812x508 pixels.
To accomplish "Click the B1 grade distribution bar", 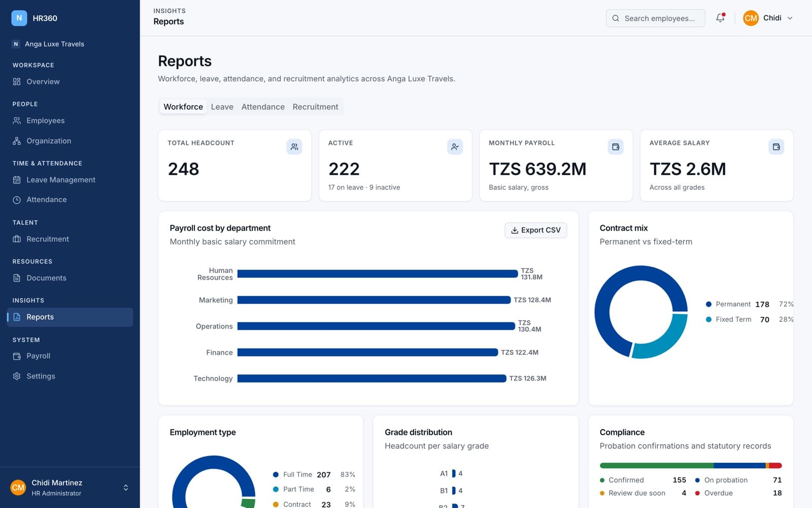I will tap(454, 491).
